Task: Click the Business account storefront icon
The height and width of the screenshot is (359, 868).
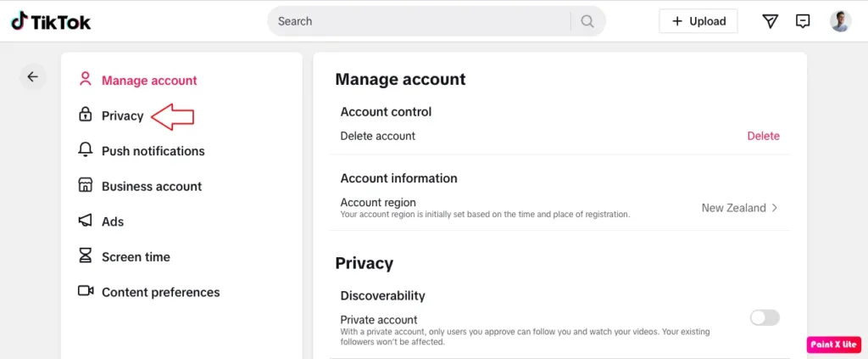Action: 85,186
